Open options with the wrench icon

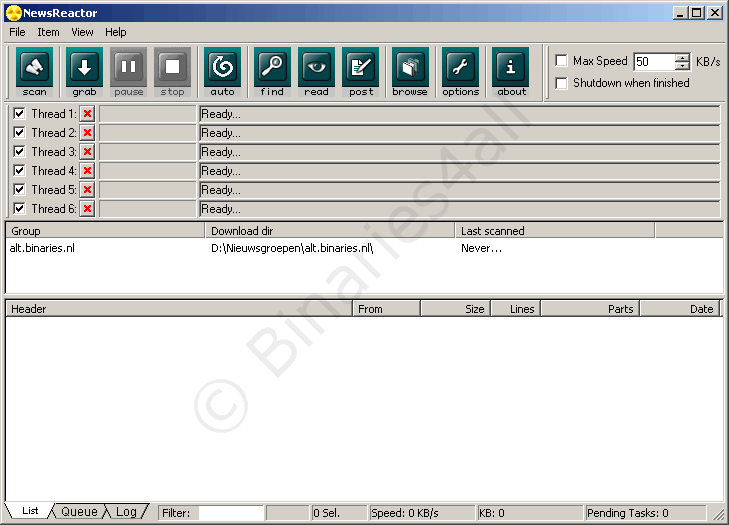460,72
